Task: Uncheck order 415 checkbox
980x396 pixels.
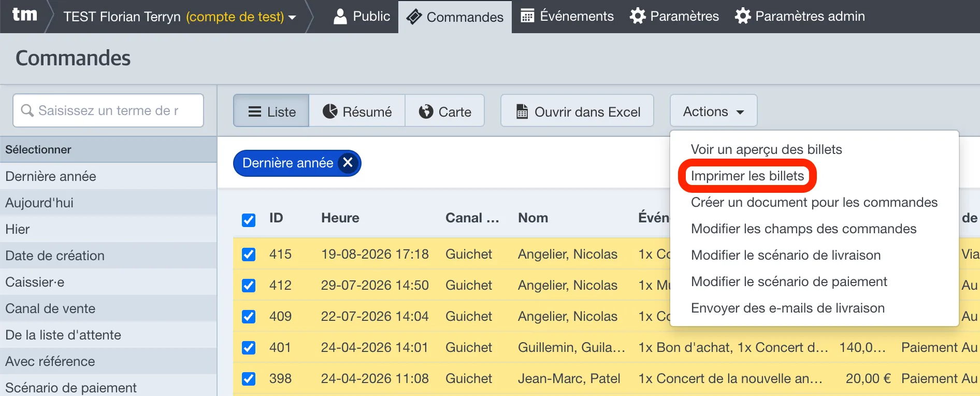Action: (x=249, y=254)
